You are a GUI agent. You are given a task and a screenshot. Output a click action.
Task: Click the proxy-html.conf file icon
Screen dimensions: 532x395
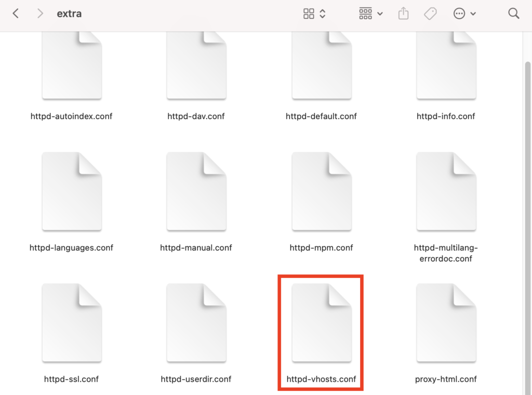tap(446, 323)
